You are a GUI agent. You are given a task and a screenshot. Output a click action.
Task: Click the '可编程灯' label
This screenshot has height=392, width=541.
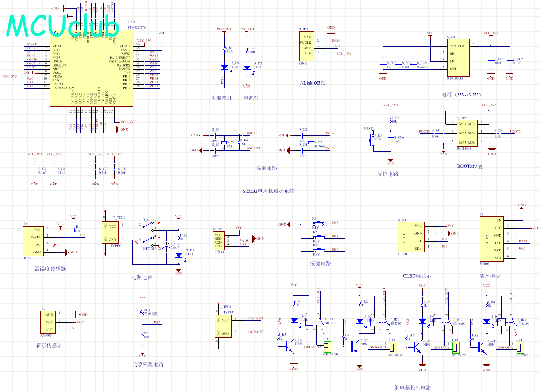tap(221, 98)
